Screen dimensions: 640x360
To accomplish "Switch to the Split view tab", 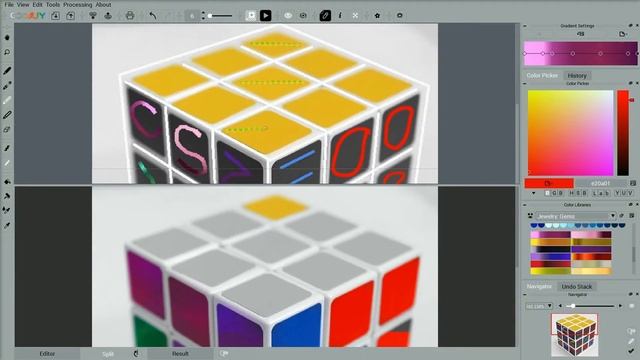I will pyautogui.click(x=108, y=354).
